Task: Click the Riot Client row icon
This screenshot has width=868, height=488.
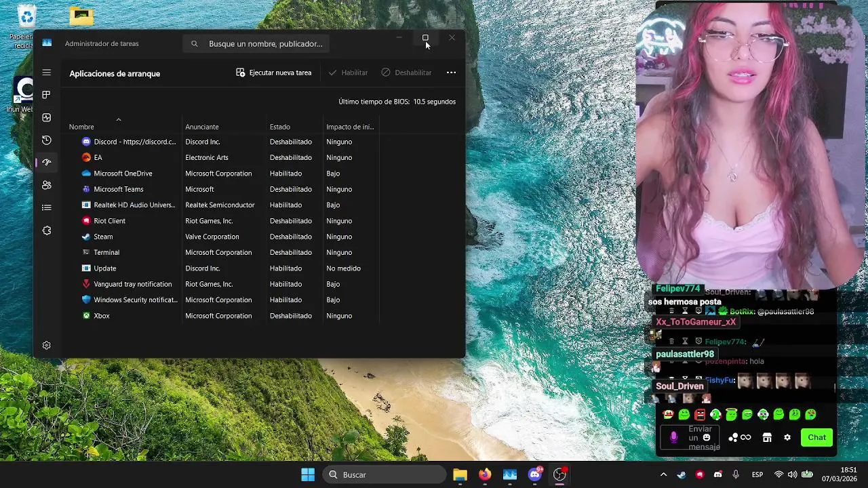Action: click(x=86, y=221)
